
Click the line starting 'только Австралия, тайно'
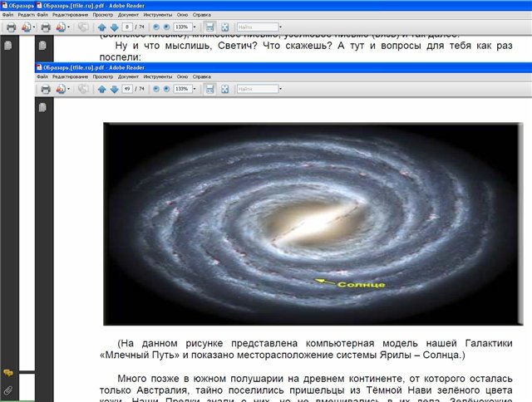306,390
